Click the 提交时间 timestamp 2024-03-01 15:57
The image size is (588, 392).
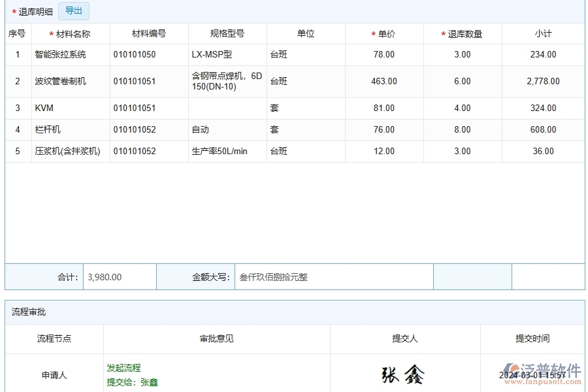(532, 374)
